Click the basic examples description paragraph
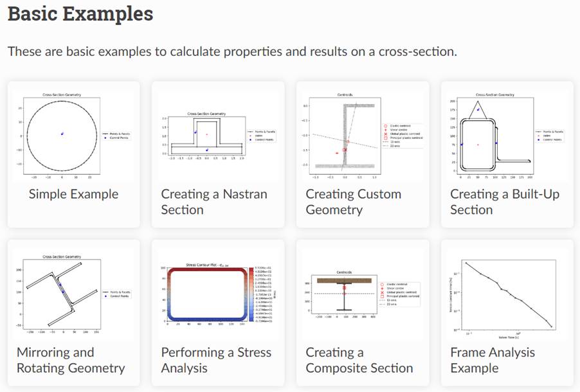The height and width of the screenshot is (392, 580). (232, 51)
